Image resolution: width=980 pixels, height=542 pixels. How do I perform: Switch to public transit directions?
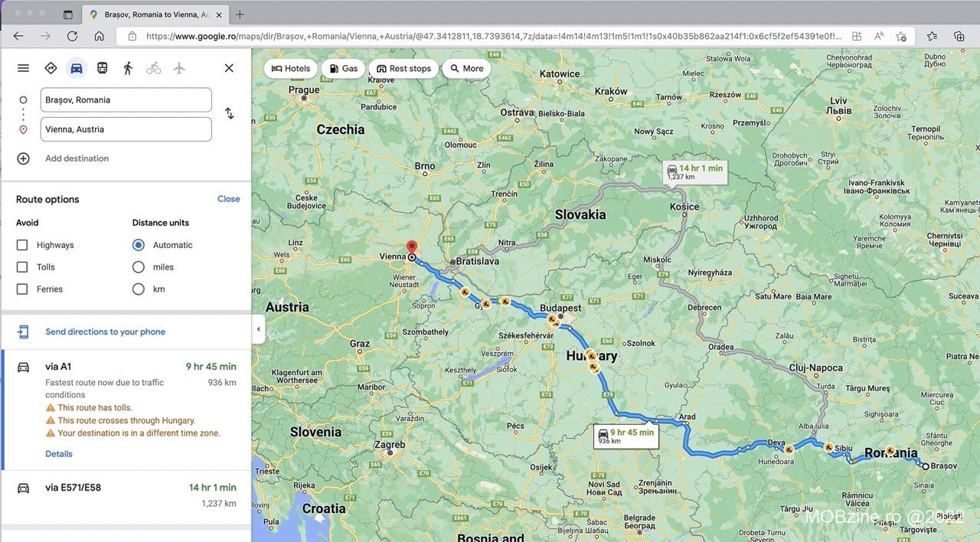[102, 67]
